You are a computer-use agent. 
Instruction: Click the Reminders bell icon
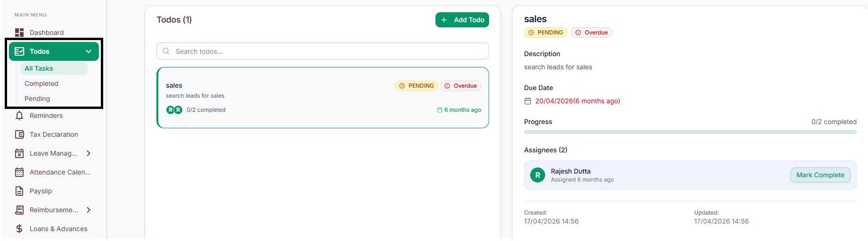click(19, 116)
